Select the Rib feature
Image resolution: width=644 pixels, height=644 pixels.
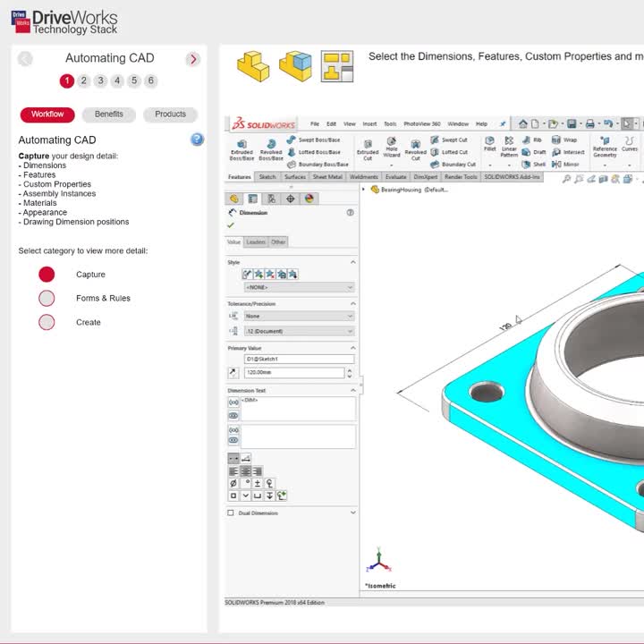[532, 140]
